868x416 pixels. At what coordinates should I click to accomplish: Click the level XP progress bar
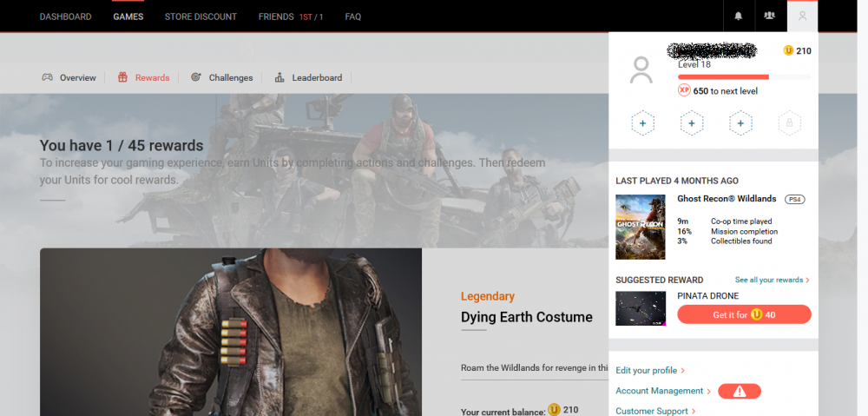pyautogui.click(x=745, y=77)
